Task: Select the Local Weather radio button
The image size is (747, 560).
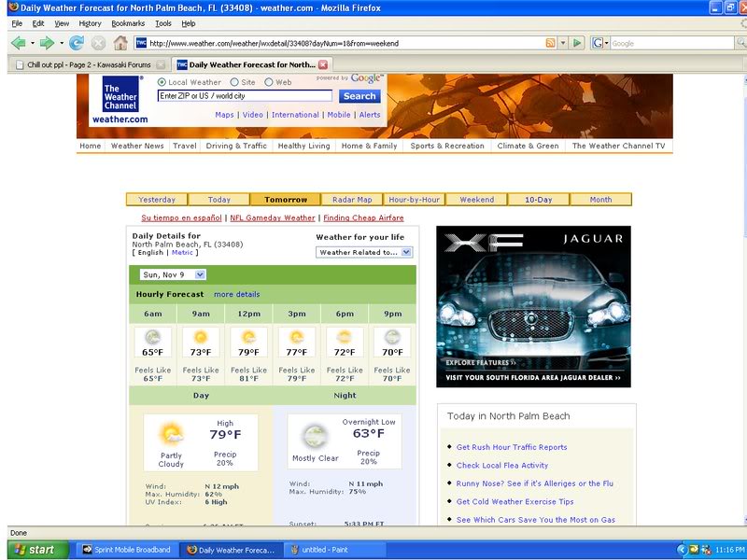Action: point(162,82)
